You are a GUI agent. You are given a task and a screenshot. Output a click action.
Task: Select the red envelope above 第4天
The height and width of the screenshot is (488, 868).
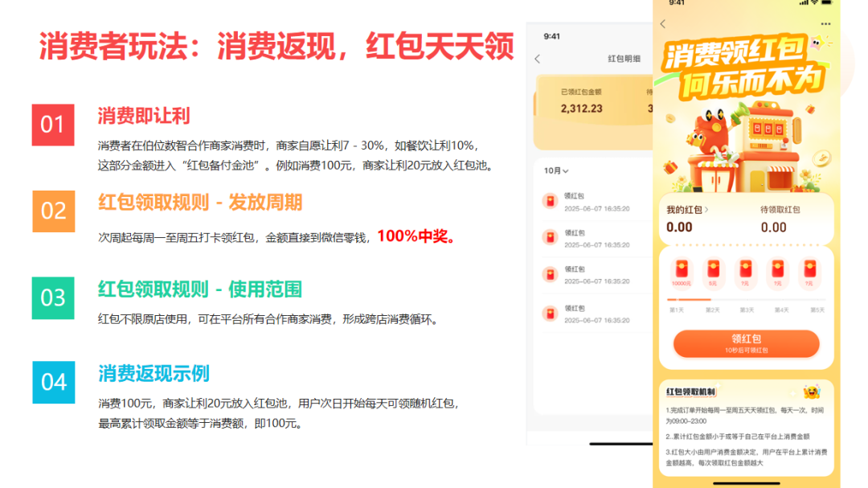pyautogui.click(x=778, y=273)
